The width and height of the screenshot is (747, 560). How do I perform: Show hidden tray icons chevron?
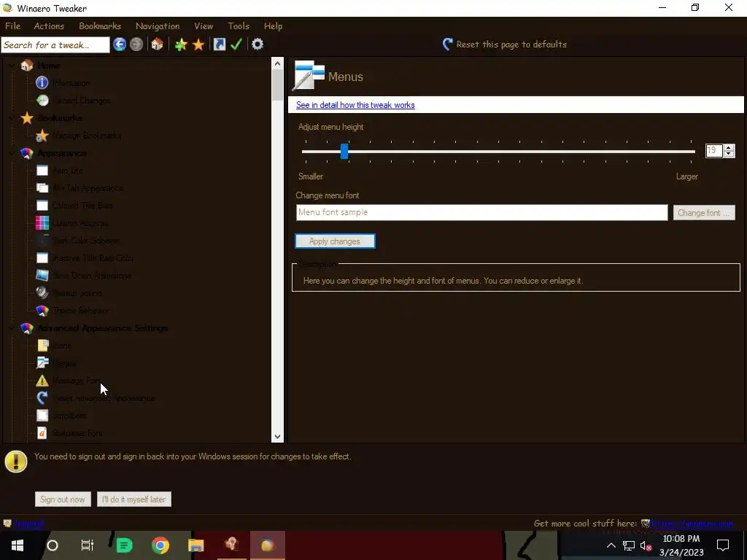pos(611,545)
